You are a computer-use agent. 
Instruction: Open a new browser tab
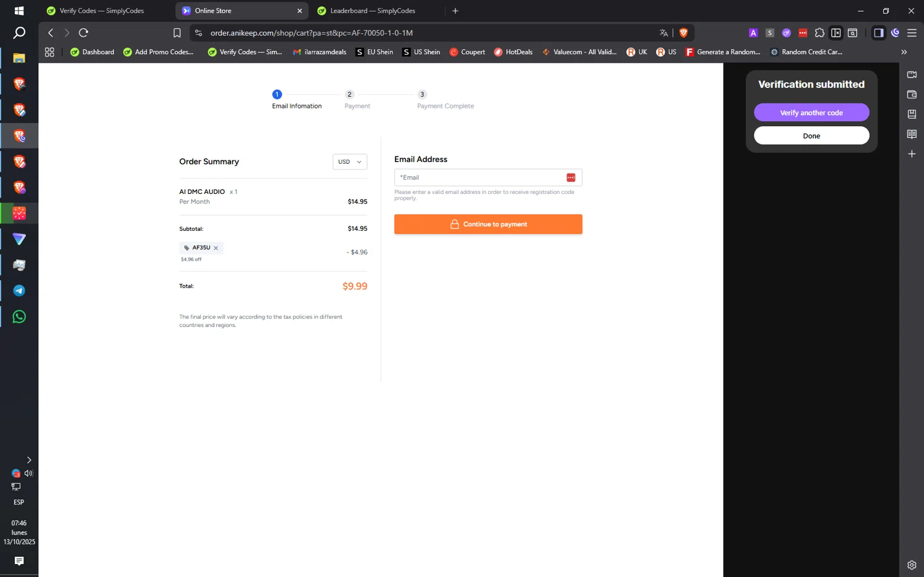(x=455, y=10)
